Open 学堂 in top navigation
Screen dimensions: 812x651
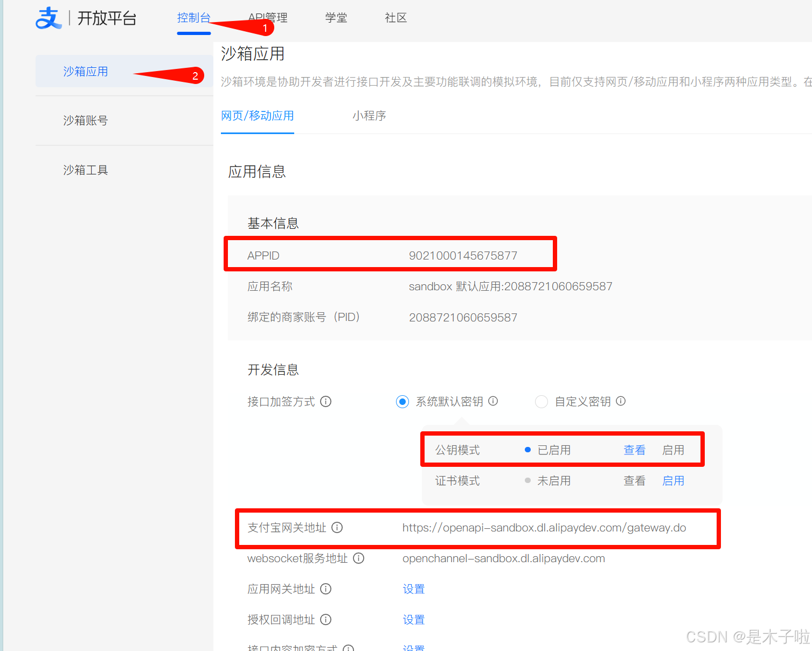pyautogui.click(x=336, y=18)
